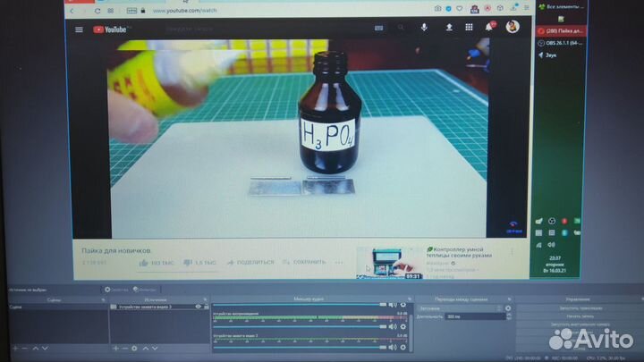Screen dimensions: 644x362
Task: Open the browser easy setup menu
Action: click(527, 8)
